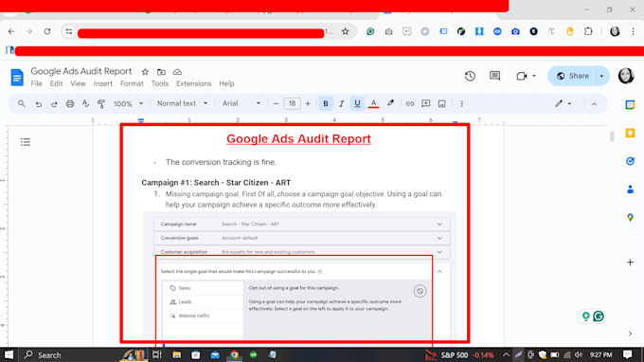Open the Google account avatar

point(626,76)
